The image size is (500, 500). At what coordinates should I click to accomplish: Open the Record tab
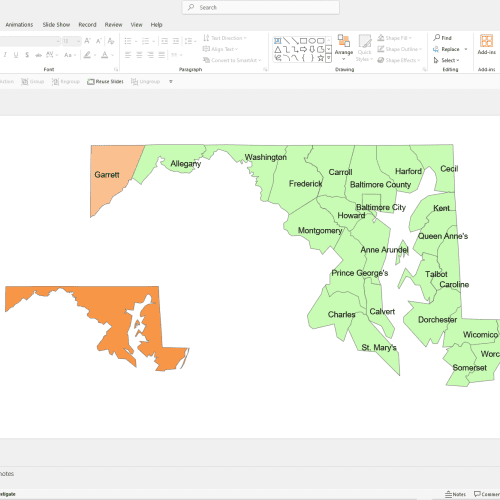87,25
